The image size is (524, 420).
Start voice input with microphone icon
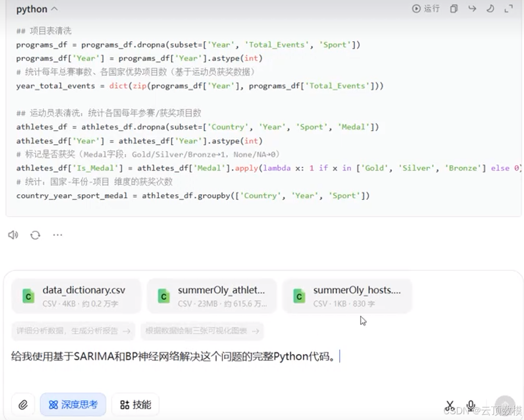click(x=471, y=405)
